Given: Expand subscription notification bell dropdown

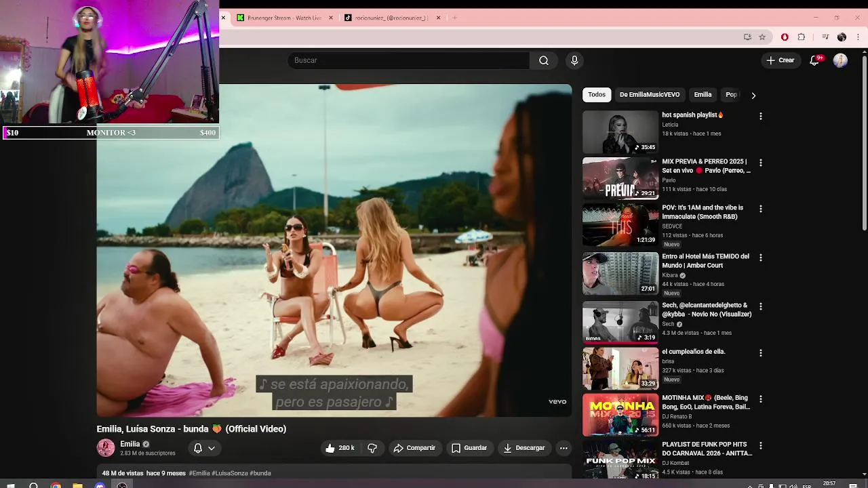Looking at the screenshot, I should coord(204,448).
